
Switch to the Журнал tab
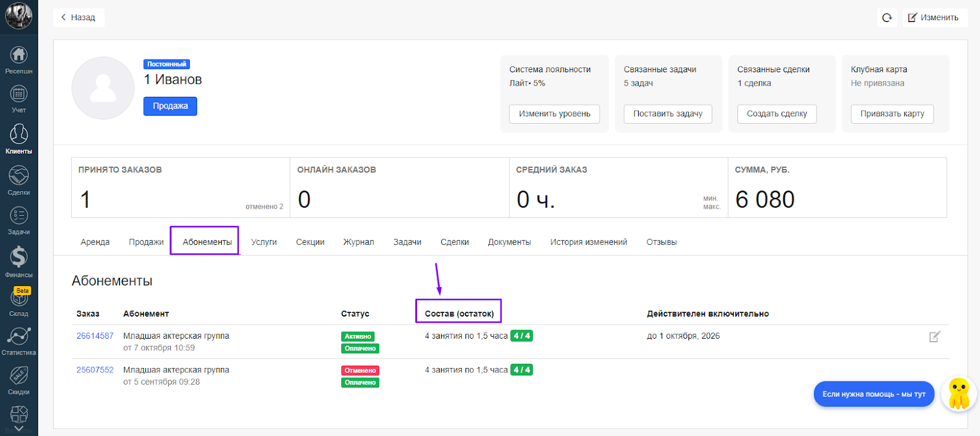click(x=358, y=242)
